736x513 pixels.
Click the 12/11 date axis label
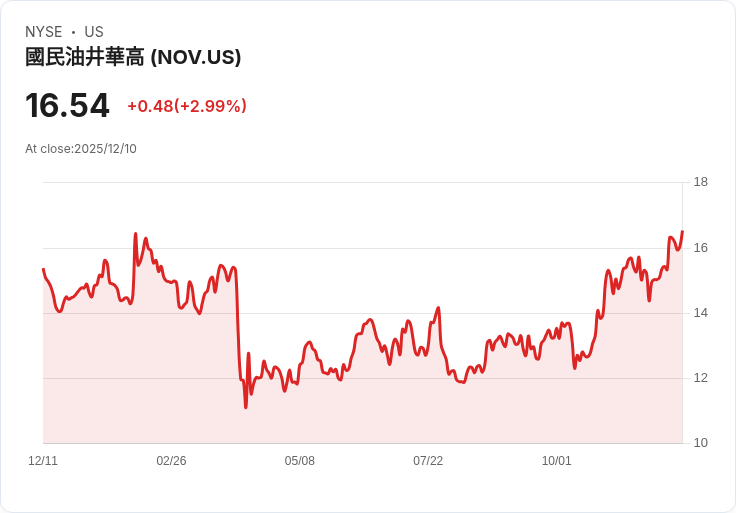pyautogui.click(x=43, y=460)
